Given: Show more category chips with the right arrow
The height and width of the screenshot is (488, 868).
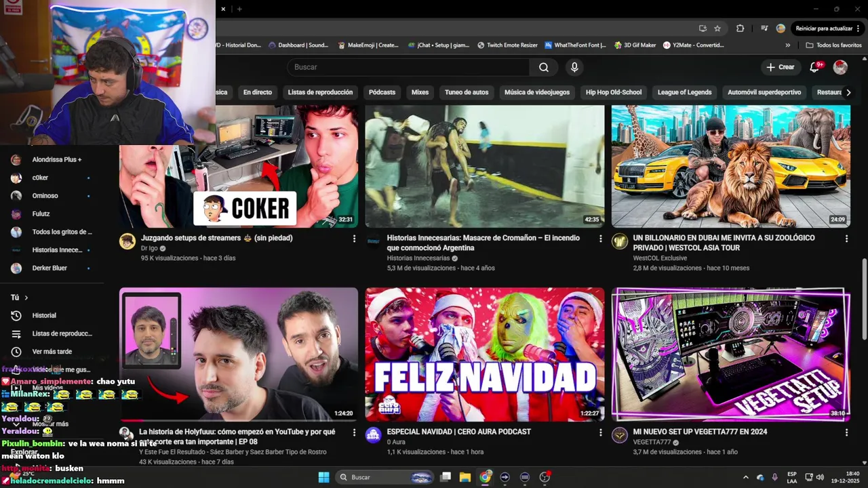Looking at the screenshot, I should (x=848, y=92).
